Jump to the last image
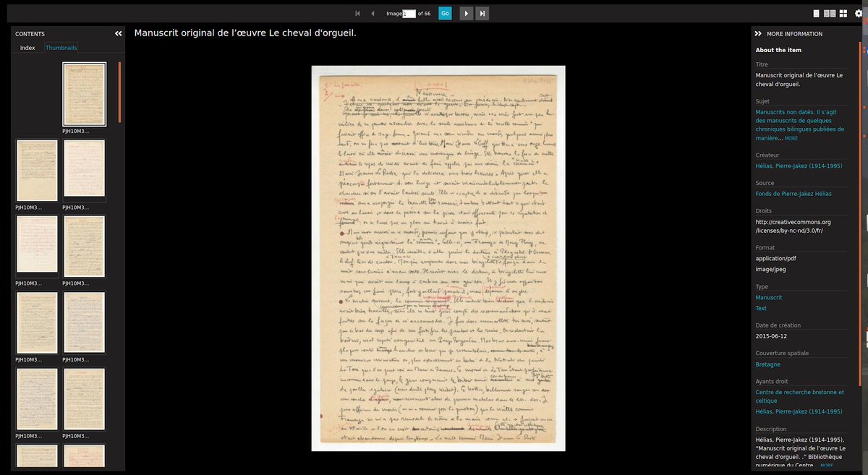The height and width of the screenshot is (475, 868). pyautogui.click(x=482, y=13)
